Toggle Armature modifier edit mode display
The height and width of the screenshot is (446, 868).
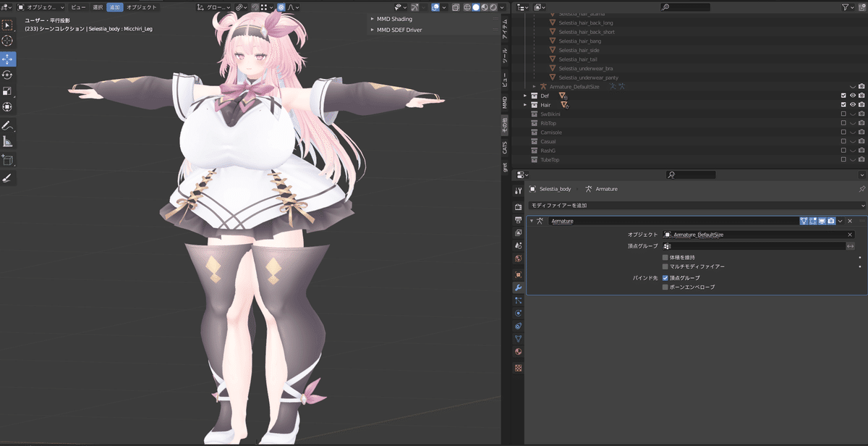[813, 221]
